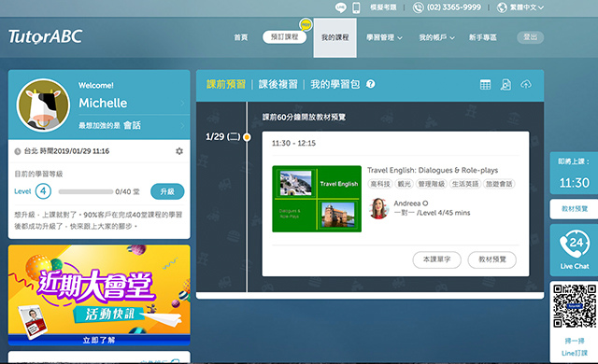
Task: Open the 繁體中文 language dropdown
Action: [x=527, y=7]
